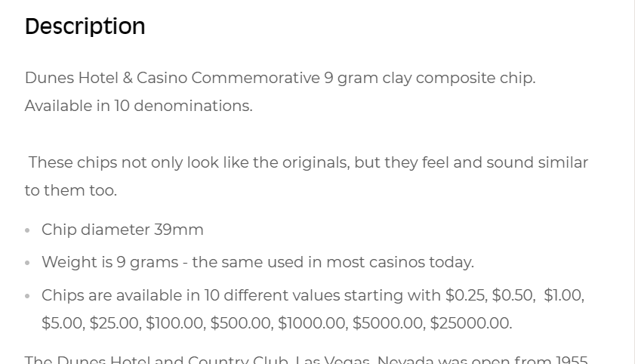This screenshot has width=635, height=364.
Task: Click the $25.00 chip value
Action: [x=116, y=323]
